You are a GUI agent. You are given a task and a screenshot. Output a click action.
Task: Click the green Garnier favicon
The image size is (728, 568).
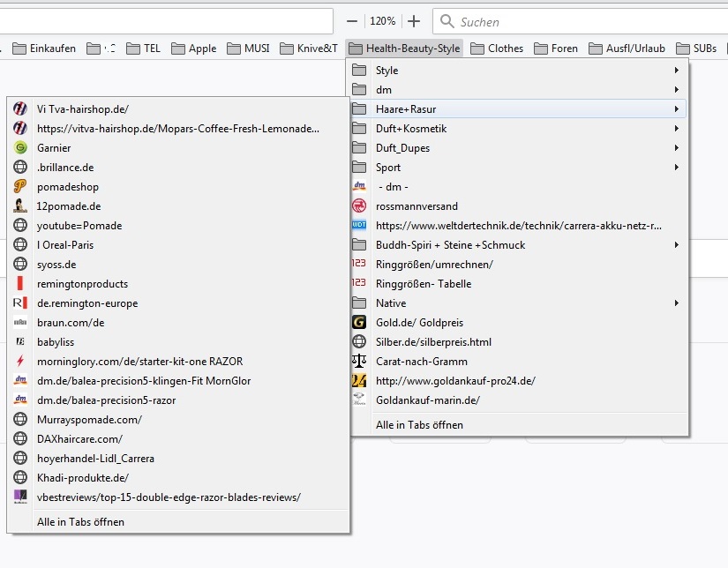click(20, 148)
